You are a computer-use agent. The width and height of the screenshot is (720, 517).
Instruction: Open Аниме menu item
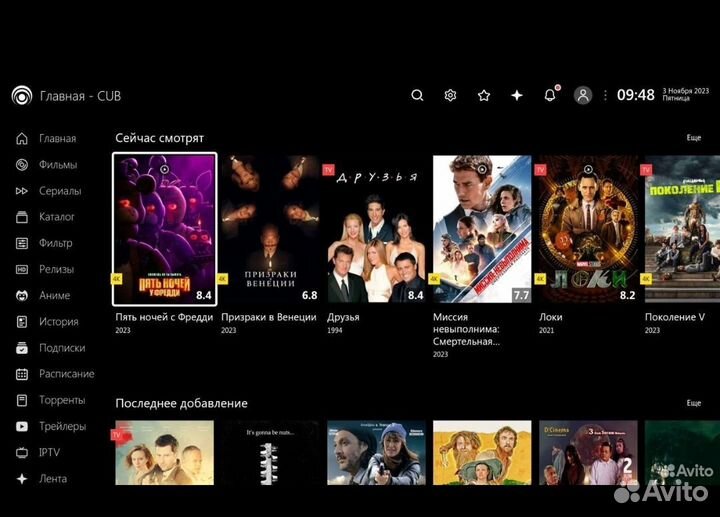[55, 296]
